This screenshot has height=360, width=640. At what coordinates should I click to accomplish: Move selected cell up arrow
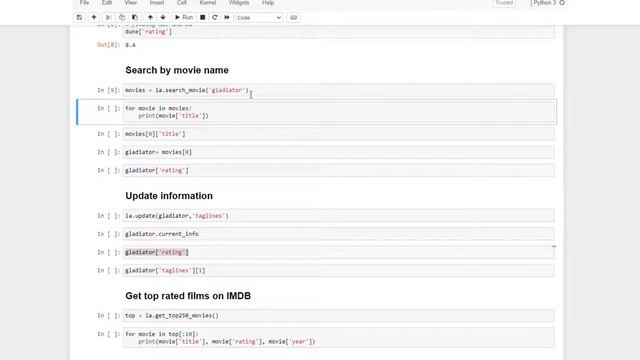150,18
